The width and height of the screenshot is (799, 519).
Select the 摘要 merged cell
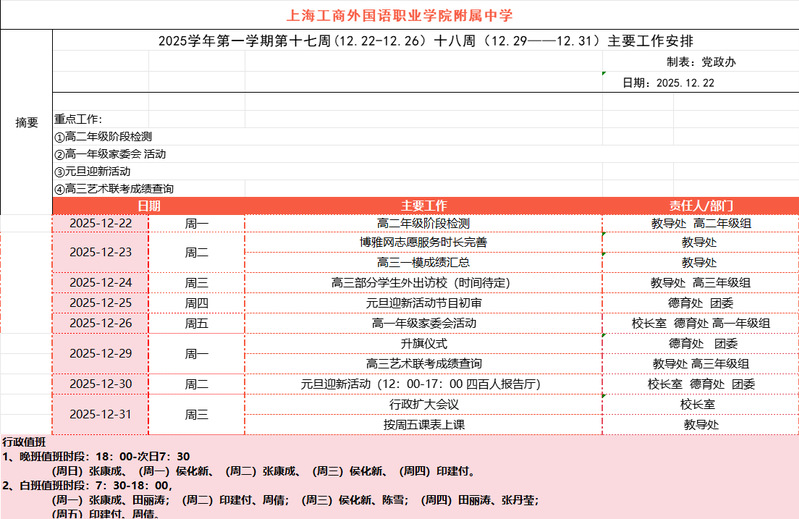click(x=26, y=122)
